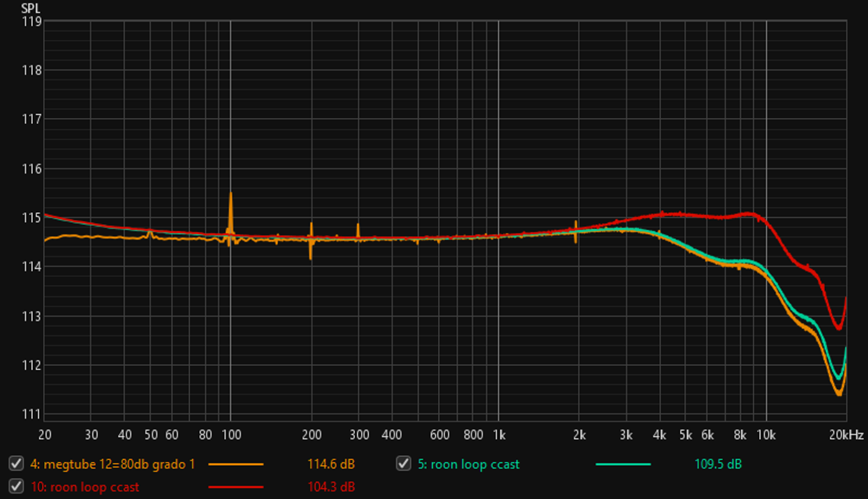The height and width of the screenshot is (499, 868).
Task: Uncheck the megtube 12=80db grado 1 trace checkbox
Action: (x=16, y=463)
